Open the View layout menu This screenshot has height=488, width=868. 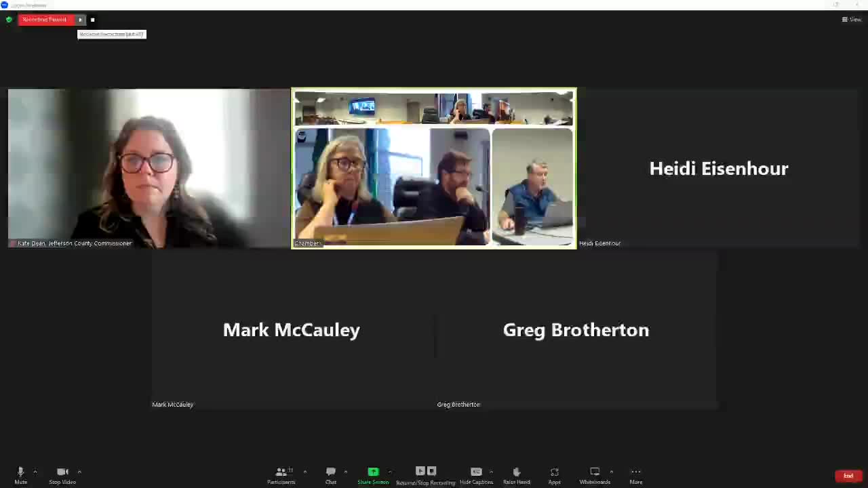851,20
